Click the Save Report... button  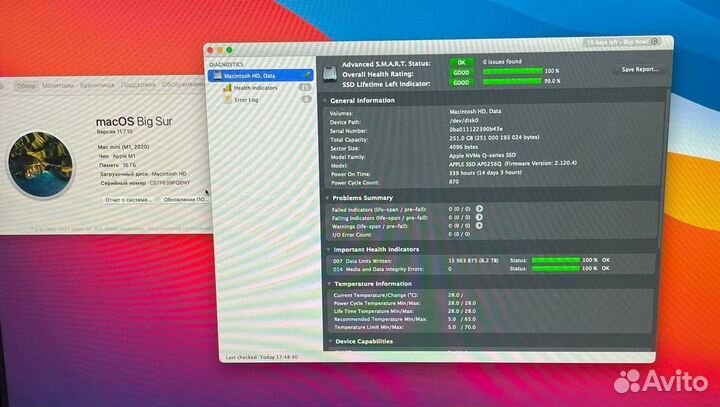pos(640,69)
